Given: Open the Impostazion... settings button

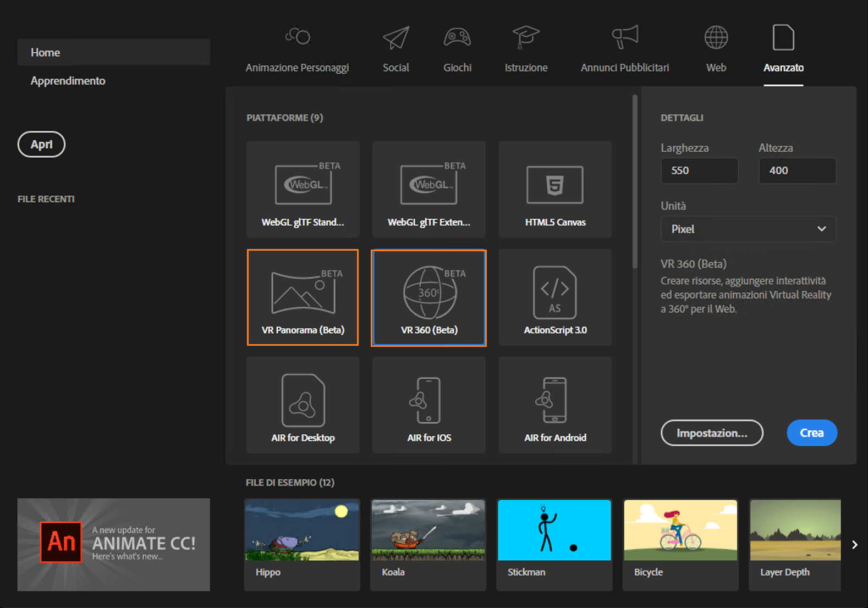Looking at the screenshot, I should point(712,433).
